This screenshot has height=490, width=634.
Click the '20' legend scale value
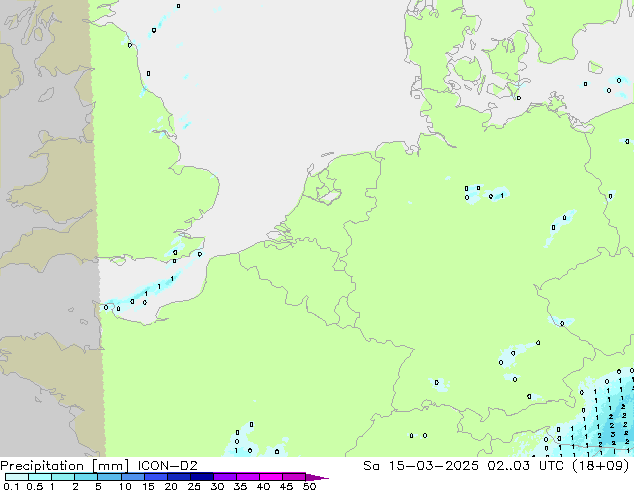tap(171, 486)
